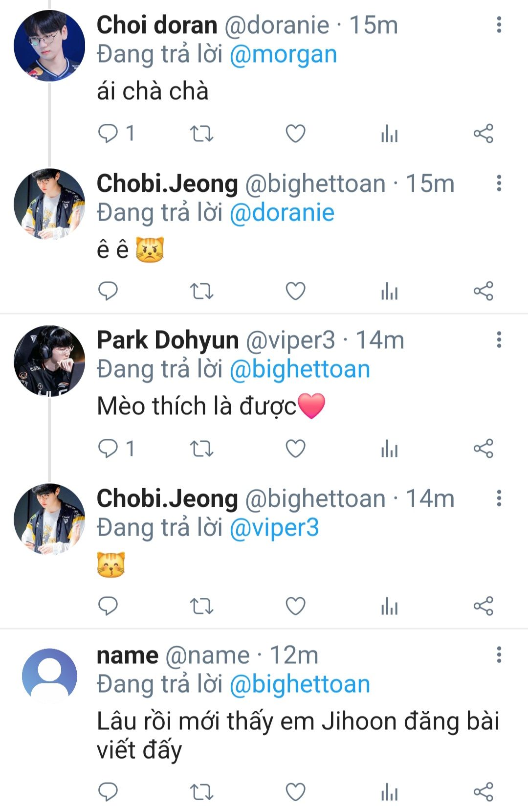Like Chobi.Jeong's "ê ê" tweet
528x812 pixels.
point(295,291)
